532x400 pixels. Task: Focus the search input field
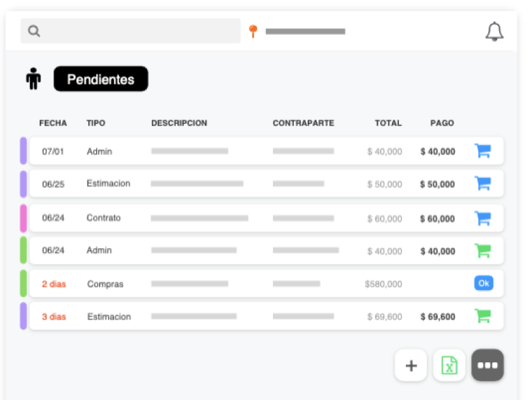[139, 31]
